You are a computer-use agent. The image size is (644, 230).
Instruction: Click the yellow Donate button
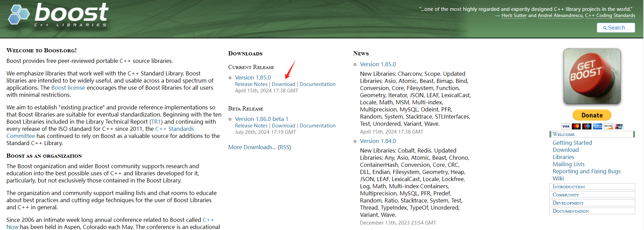click(x=592, y=115)
